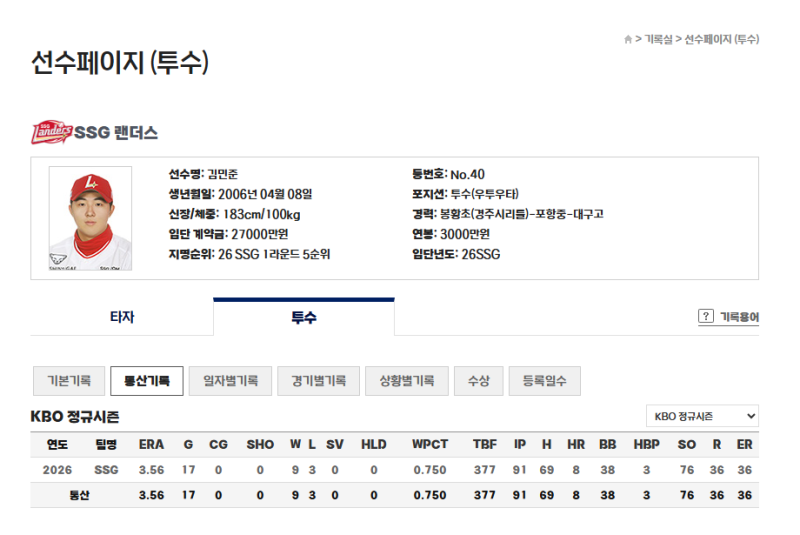Image resolution: width=800 pixels, height=535 pixels.
Task: Open the 기본기록 sub-tab
Action: pyautogui.click(x=69, y=381)
